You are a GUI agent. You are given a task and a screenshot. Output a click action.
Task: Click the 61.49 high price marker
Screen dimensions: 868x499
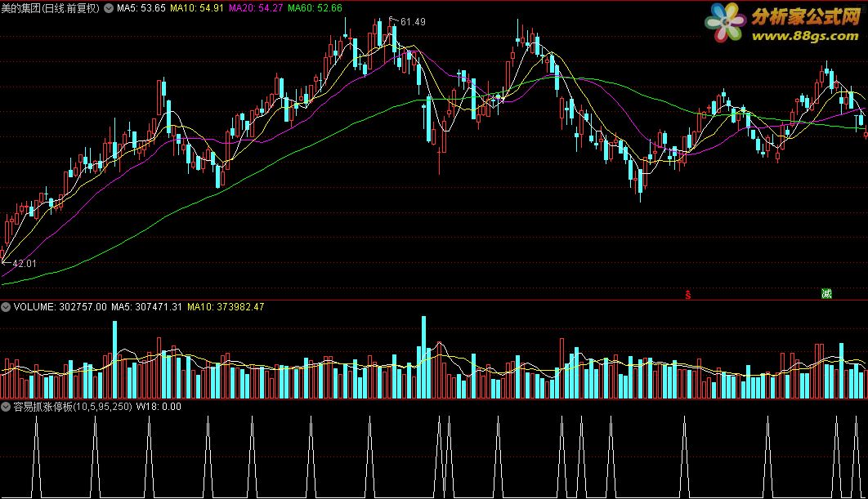coord(413,22)
